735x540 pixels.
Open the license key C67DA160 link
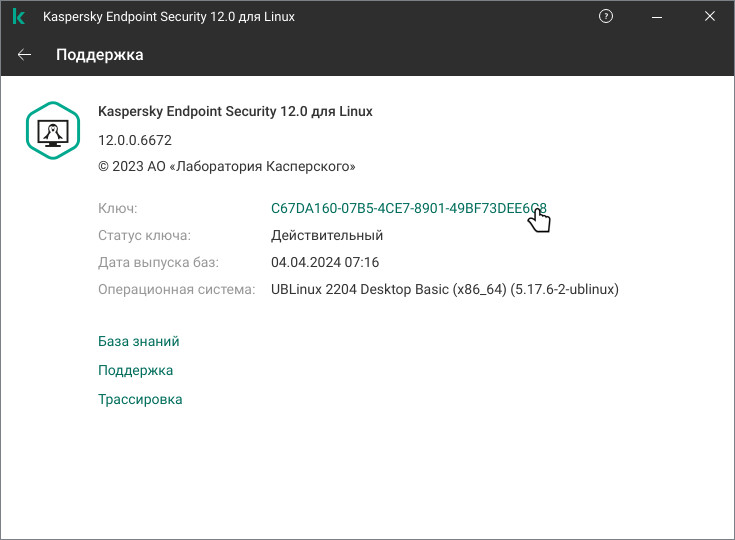click(x=409, y=208)
